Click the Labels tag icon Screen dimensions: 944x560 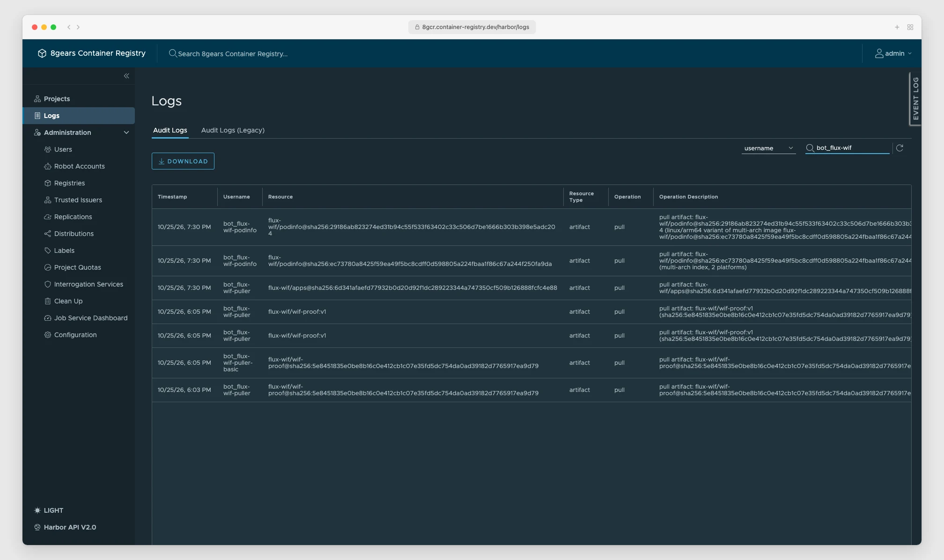[x=48, y=251]
